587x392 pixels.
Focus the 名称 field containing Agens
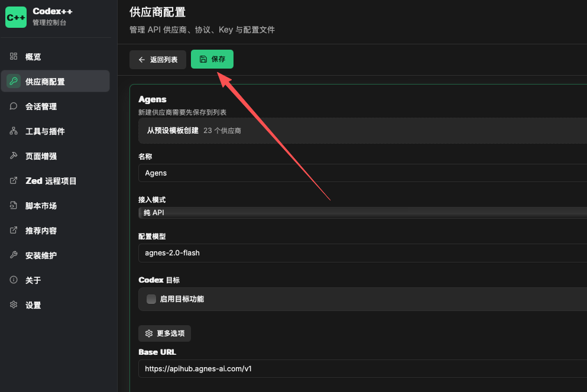pyautogui.click(x=363, y=173)
